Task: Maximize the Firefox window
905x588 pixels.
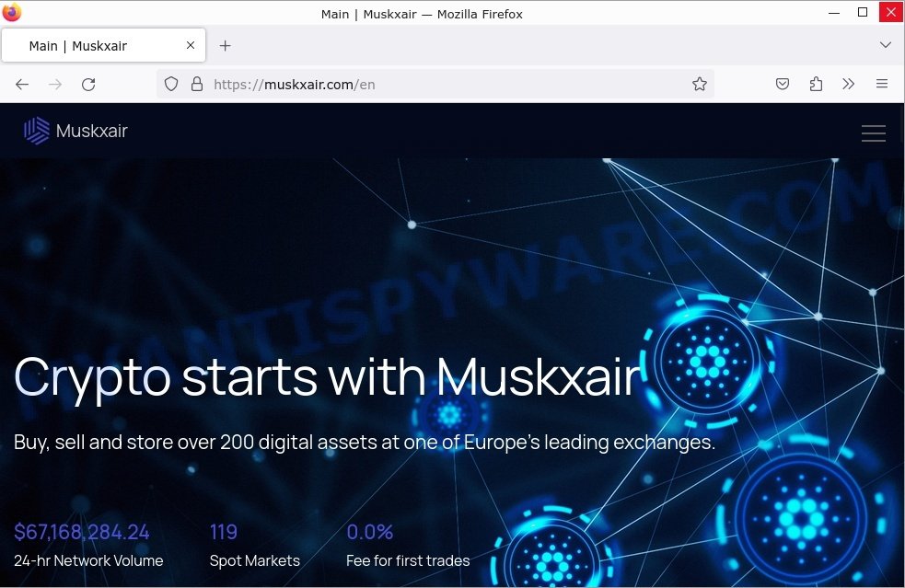Action: point(863,12)
